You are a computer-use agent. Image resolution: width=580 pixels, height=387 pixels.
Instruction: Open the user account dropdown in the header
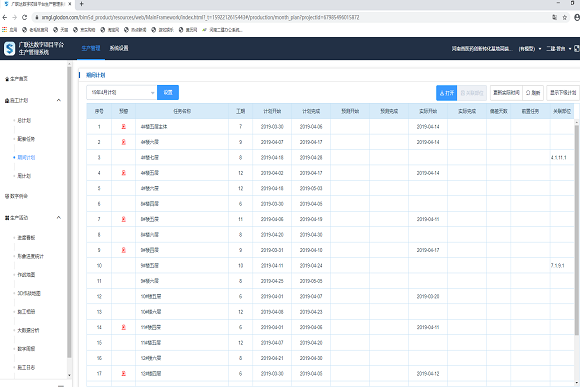click(x=558, y=48)
